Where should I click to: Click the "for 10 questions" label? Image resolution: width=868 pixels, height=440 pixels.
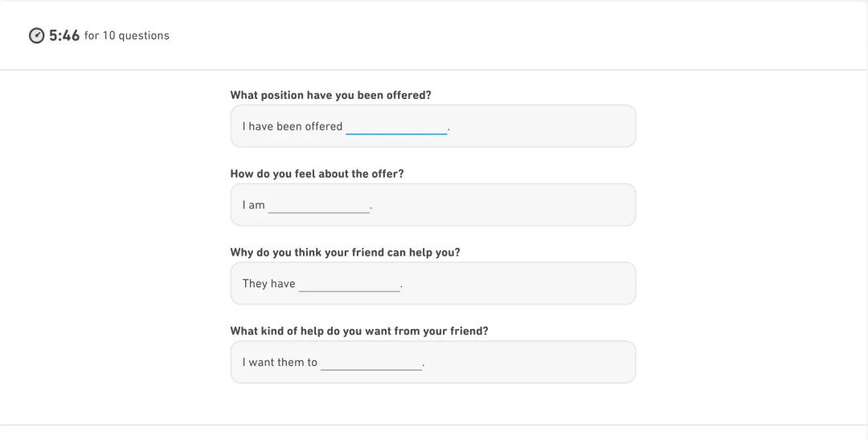[x=127, y=35]
